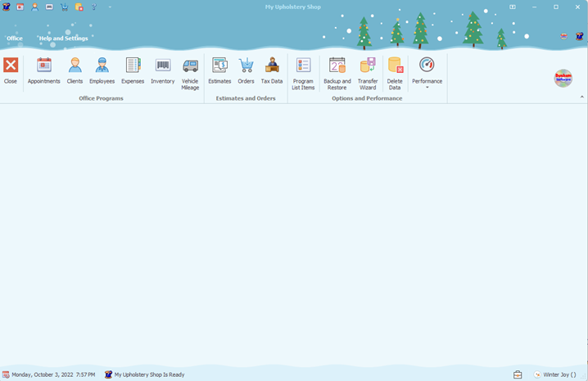This screenshot has width=588, height=381.
Task: Open the Appointments calendar program
Action: 43,70
